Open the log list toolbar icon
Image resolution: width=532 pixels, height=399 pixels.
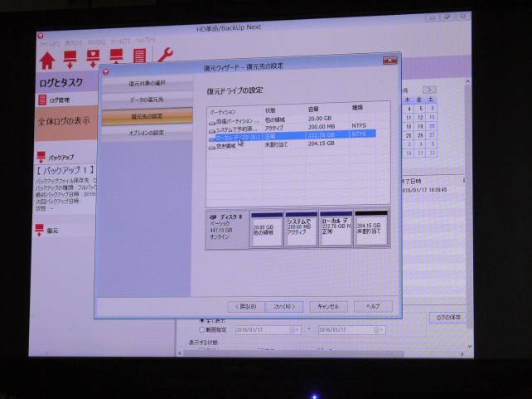click(139, 56)
